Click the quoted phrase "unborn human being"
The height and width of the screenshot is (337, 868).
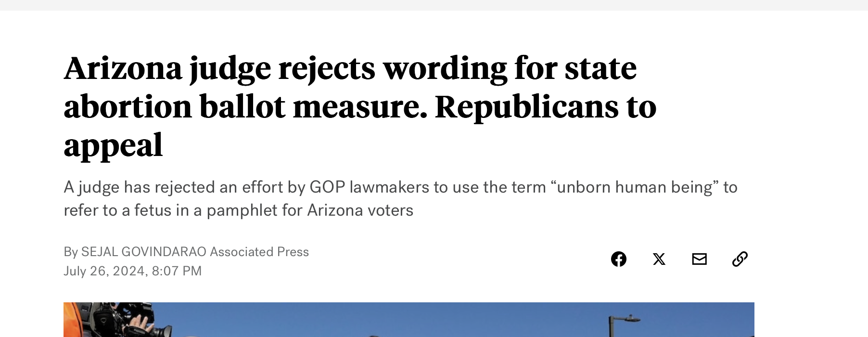point(637,187)
